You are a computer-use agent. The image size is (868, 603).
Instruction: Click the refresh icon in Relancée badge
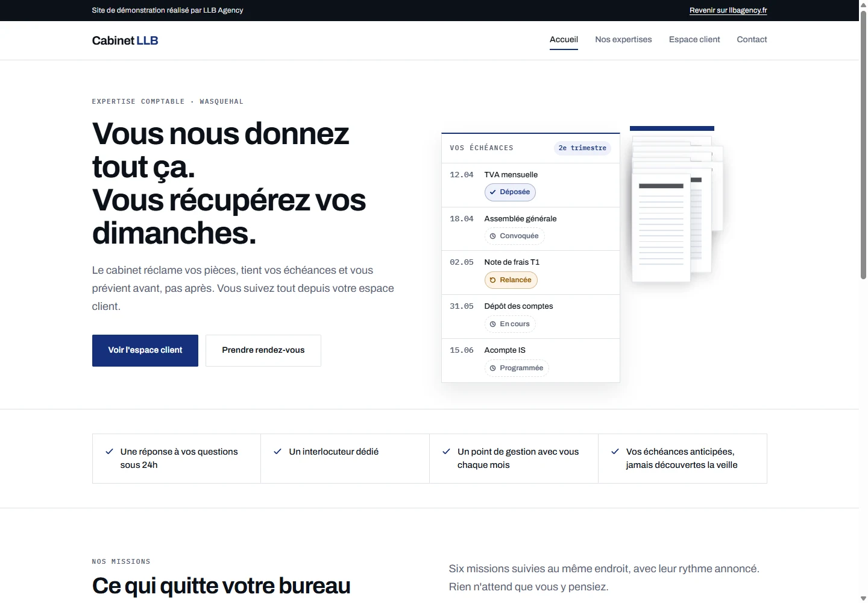click(x=492, y=280)
